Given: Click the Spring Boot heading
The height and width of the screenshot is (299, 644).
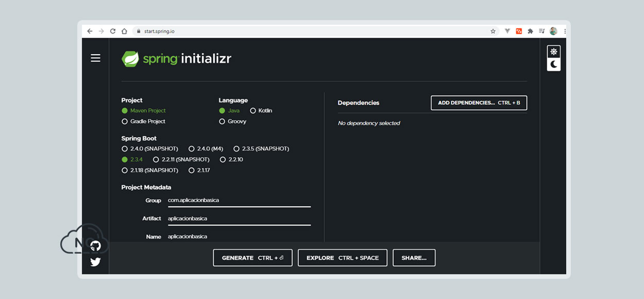Looking at the screenshot, I should pyautogui.click(x=139, y=139).
